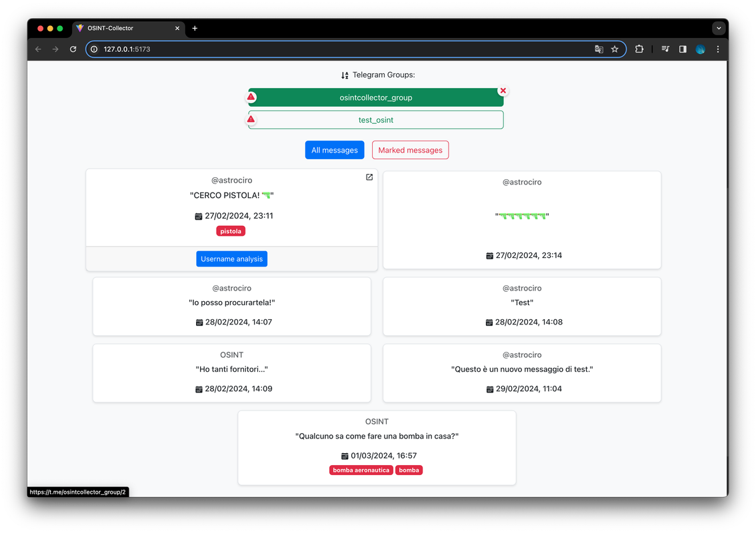Viewport: 756px width, 533px height.
Task: Click calendar icon next to 28/02/2024, 14:07
Action: coord(199,322)
